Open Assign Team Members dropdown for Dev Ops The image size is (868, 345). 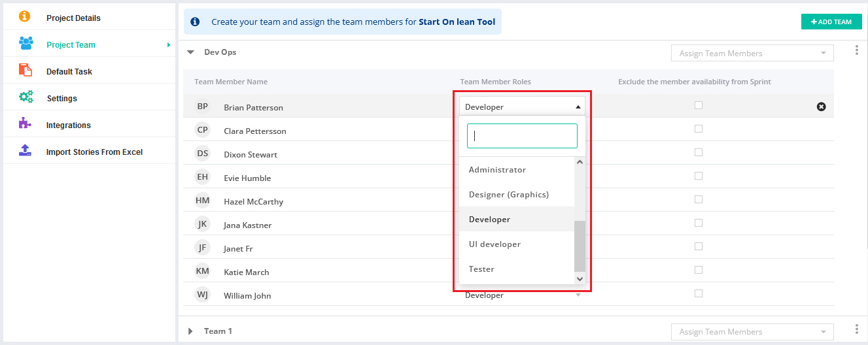pyautogui.click(x=752, y=54)
